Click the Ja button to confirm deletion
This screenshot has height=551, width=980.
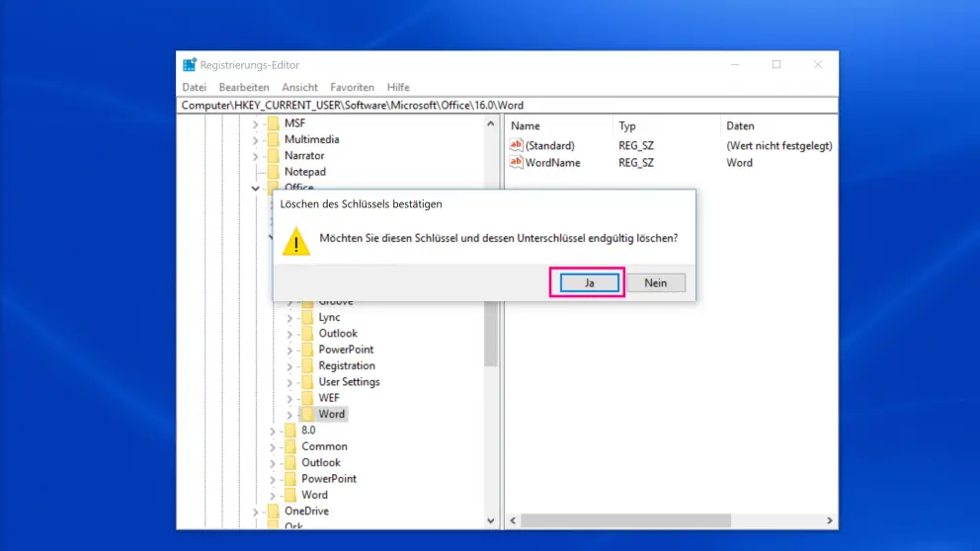point(589,282)
